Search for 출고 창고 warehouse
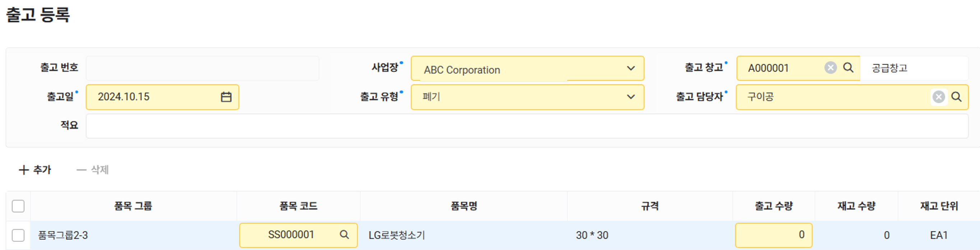Image resolution: width=980 pixels, height=250 pixels. point(849,68)
